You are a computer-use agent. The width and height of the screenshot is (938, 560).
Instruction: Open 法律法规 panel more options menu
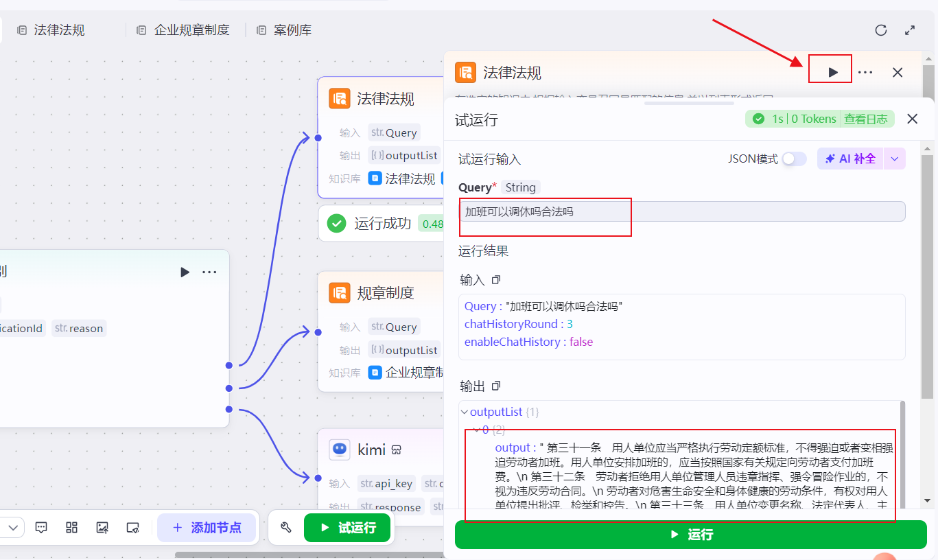point(865,72)
